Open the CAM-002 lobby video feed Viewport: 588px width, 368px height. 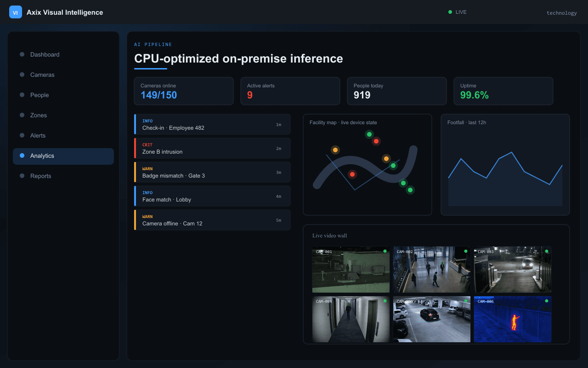[x=432, y=270]
